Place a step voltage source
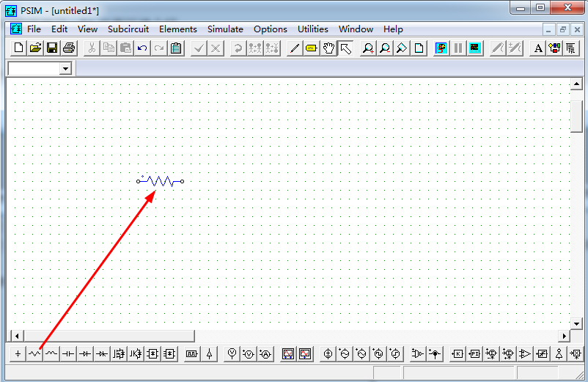Viewport: 588px width, 382px height. pos(395,353)
